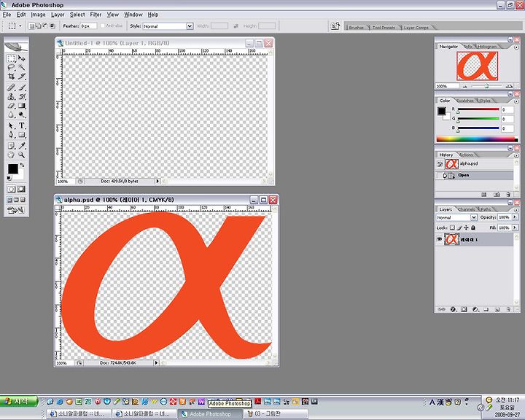Image resolution: width=525 pixels, height=420 pixels.
Task: Jump to ImageReady from toolbox
Action: pyautogui.click(x=16, y=210)
